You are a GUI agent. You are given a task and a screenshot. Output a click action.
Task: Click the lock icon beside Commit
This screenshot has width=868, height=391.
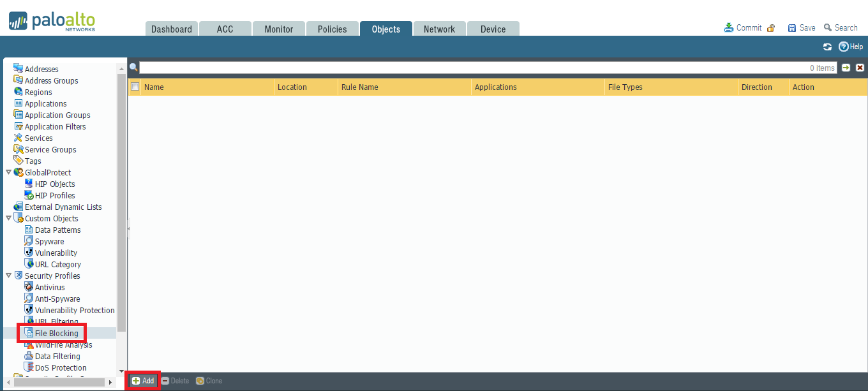[771, 28]
